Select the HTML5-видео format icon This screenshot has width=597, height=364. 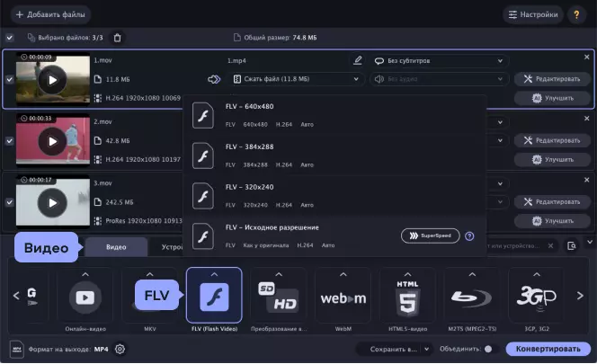coord(407,299)
